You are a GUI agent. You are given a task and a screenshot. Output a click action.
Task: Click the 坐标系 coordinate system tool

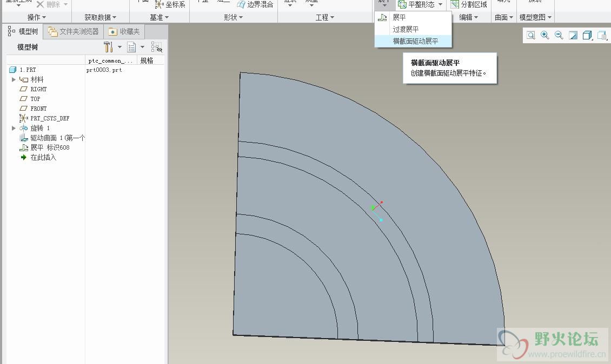point(170,4)
